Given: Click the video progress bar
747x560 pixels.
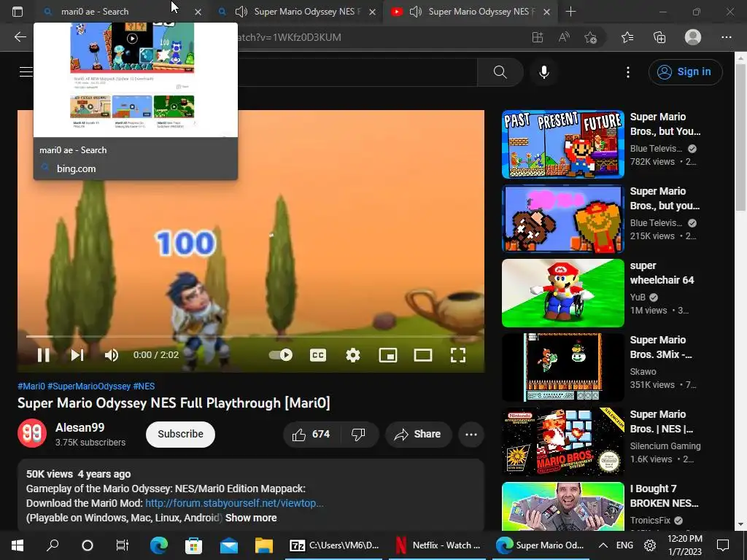Looking at the screenshot, I should point(251,336).
